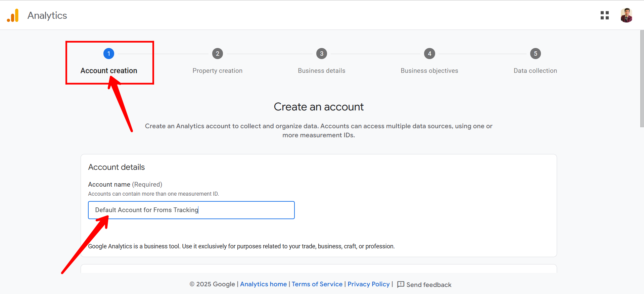Go to the Data collection step label
Screen dimensions: 644x294
(535, 71)
